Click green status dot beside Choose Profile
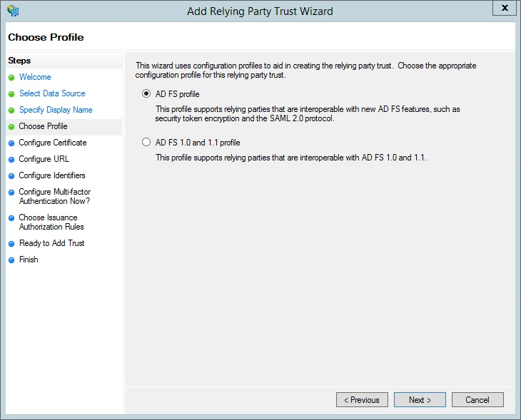 click(x=11, y=127)
